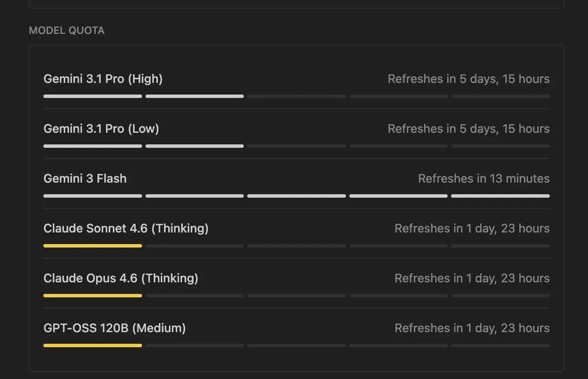Click refresh time text for Gemini 3.1 Pro (Low)
Viewport: 588px width, 379px height.
pyautogui.click(x=468, y=129)
